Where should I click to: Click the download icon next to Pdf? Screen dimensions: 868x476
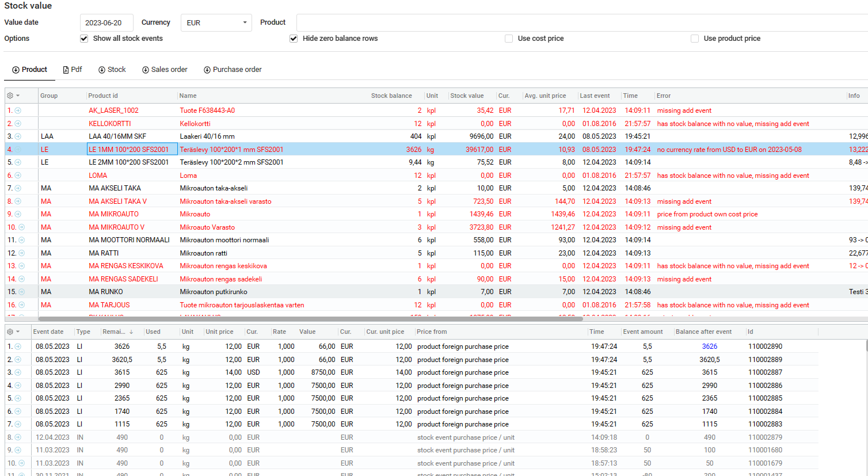point(66,70)
